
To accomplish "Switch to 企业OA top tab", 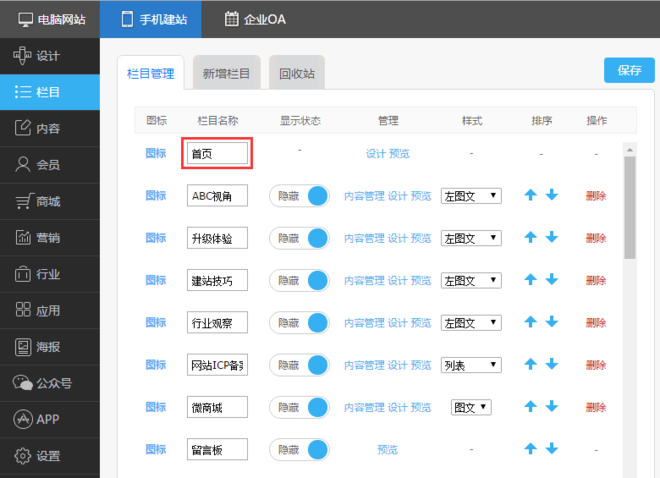I will [x=255, y=19].
